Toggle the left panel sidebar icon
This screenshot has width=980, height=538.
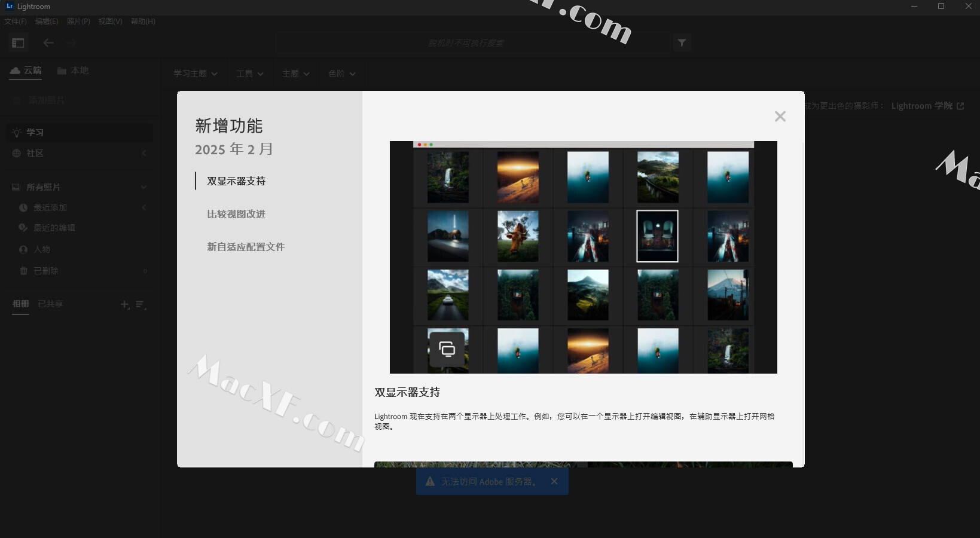[x=18, y=43]
